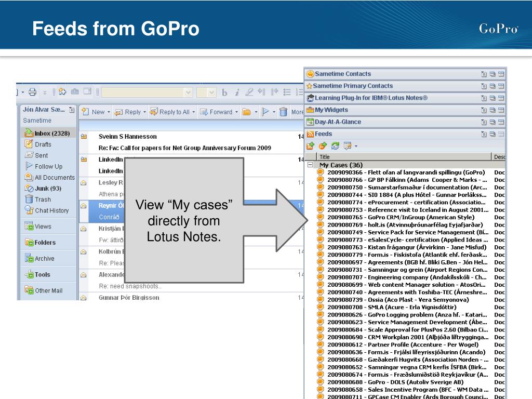Open the All Documents view
This screenshot has width=532, height=399.
point(50,178)
